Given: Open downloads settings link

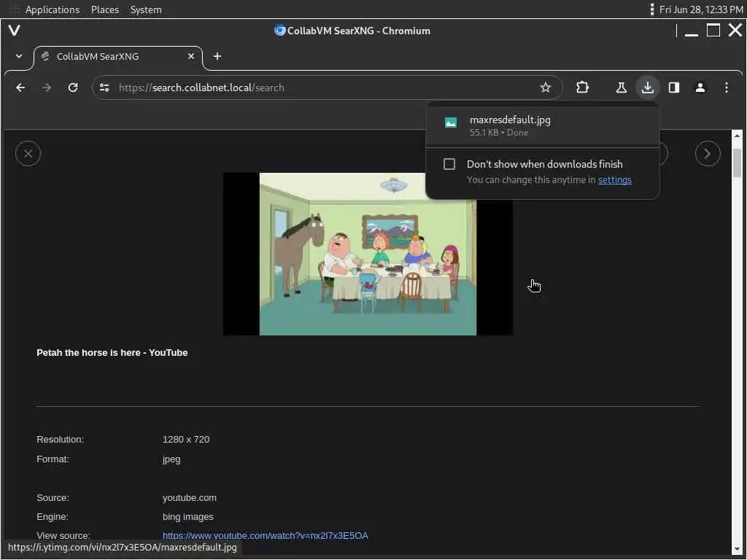Looking at the screenshot, I should [614, 180].
